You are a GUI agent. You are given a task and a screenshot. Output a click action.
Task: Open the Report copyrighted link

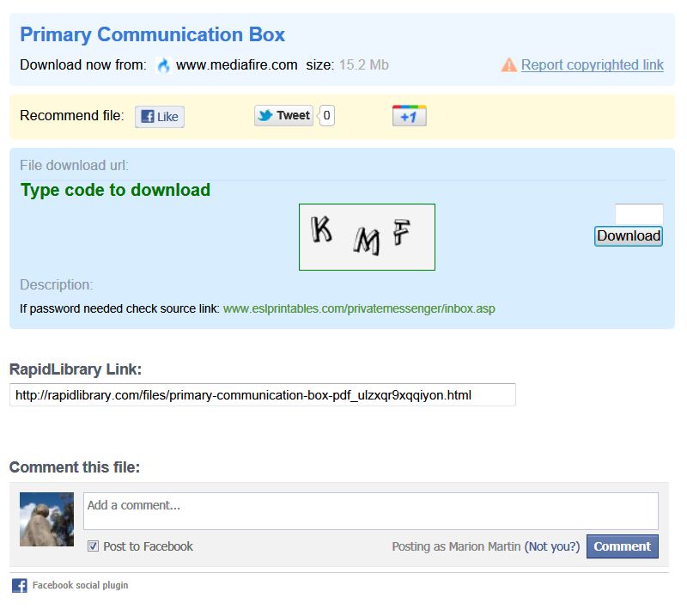click(x=592, y=65)
